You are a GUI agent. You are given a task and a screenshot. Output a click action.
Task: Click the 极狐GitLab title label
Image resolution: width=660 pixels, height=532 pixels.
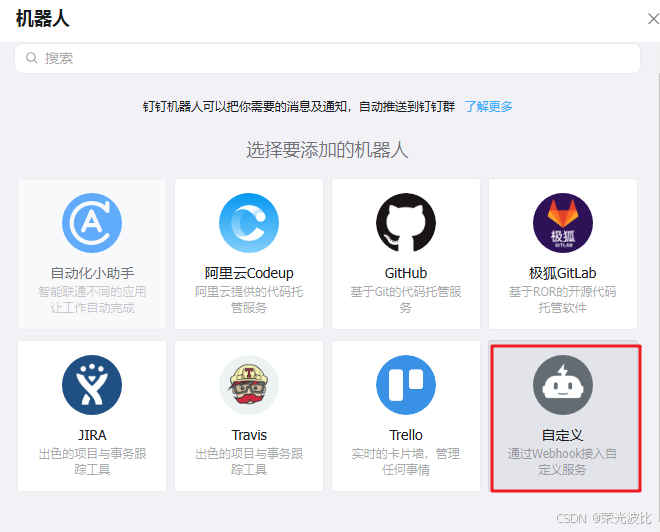pos(562,273)
